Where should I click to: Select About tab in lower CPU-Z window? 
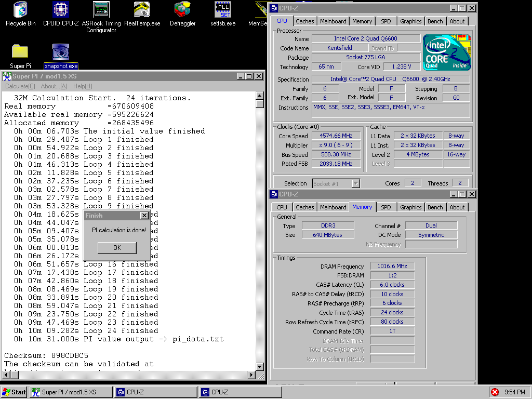point(457,207)
